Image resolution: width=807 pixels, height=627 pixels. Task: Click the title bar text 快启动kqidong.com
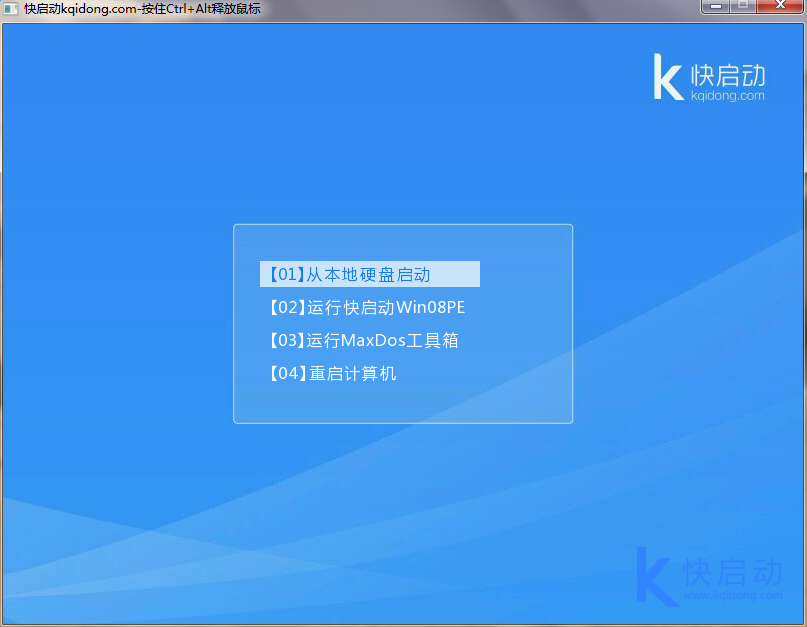click(142, 9)
